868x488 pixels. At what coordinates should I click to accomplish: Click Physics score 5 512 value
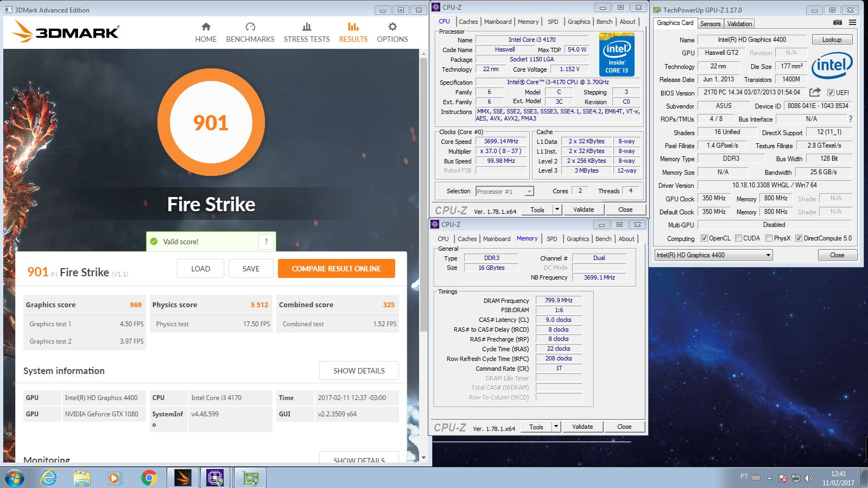(x=259, y=305)
